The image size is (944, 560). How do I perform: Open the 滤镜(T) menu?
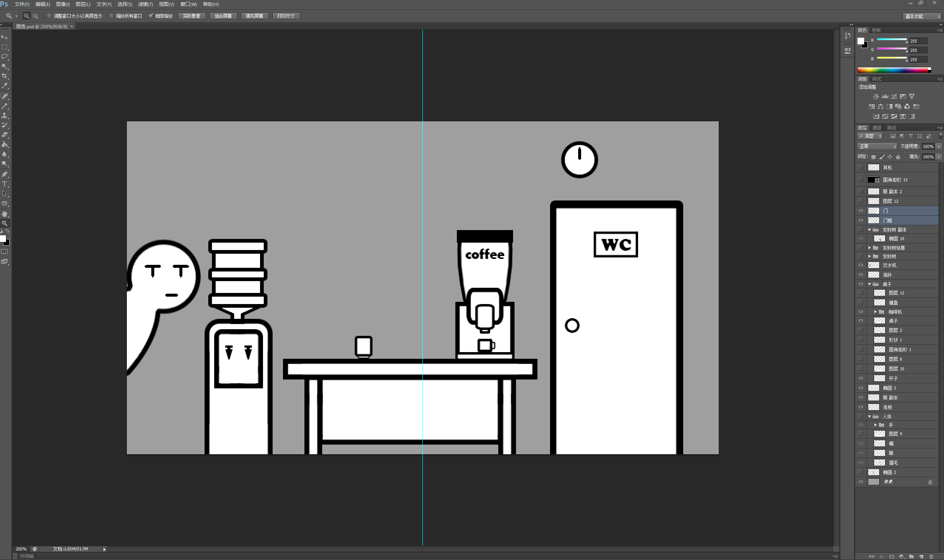tap(145, 4)
